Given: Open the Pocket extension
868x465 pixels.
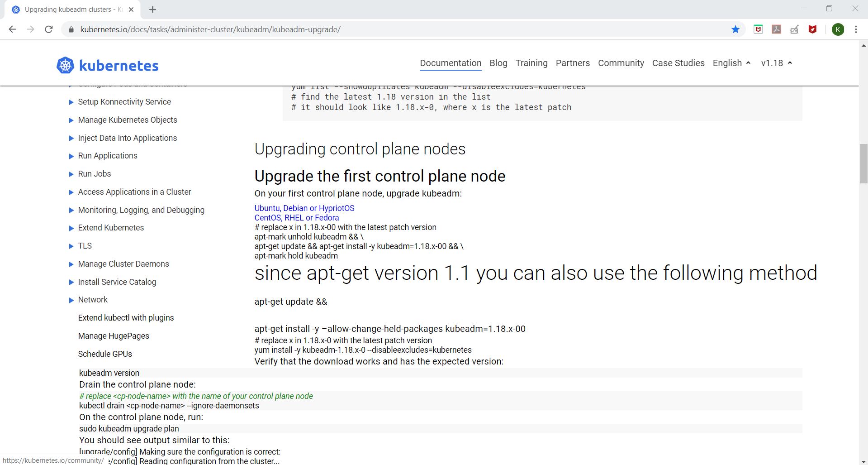Looking at the screenshot, I should (759, 29).
